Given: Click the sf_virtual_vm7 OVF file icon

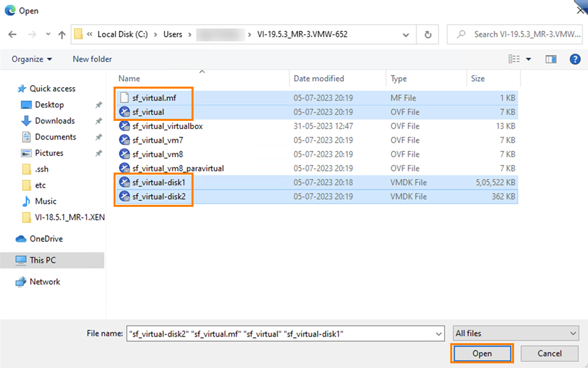Looking at the screenshot, I should pyautogui.click(x=124, y=140).
